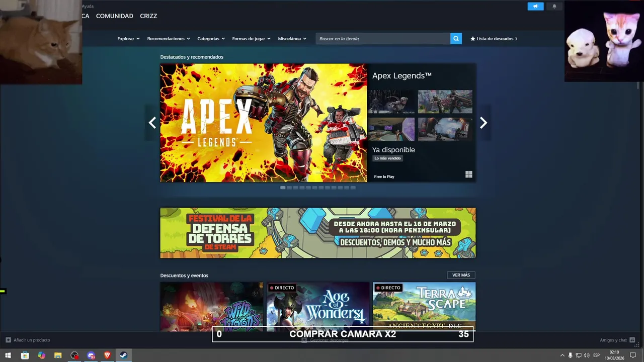Viewport: 644px width, 362px height.
Task: Click the Steam taskbar icon
Action: (x=124, y=355)
